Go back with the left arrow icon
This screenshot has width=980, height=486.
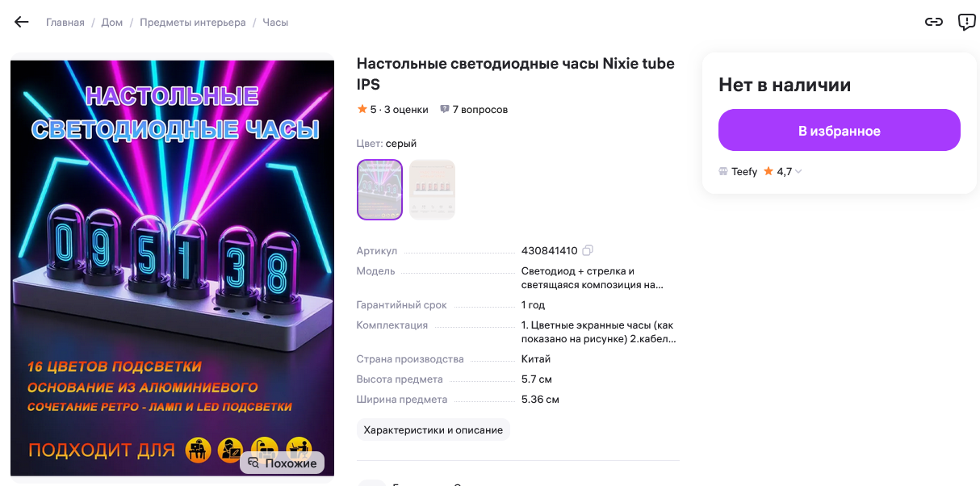tap(22, 22)
